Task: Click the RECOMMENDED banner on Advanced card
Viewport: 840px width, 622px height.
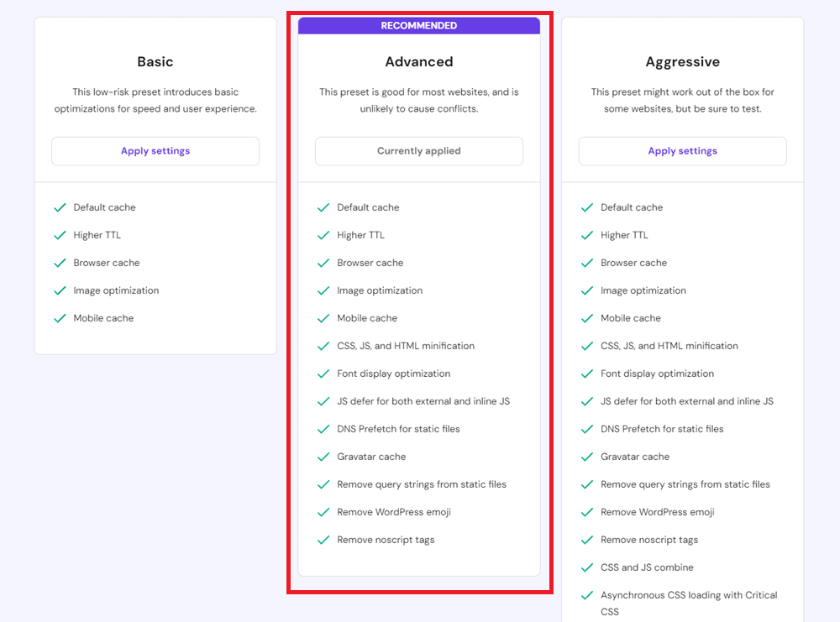Action: (418, 26)
